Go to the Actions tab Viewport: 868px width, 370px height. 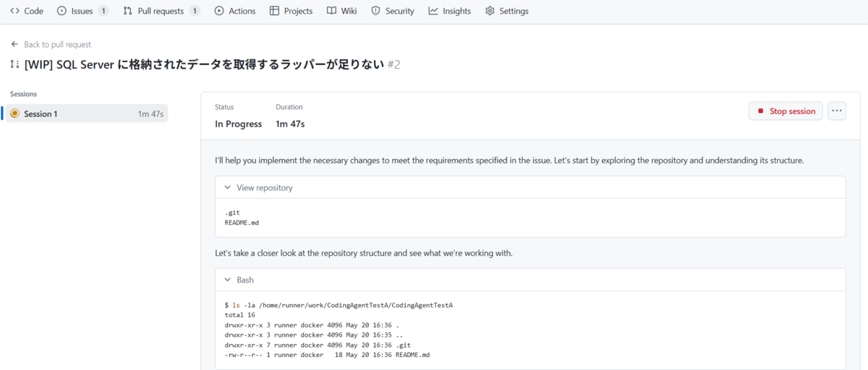pos(235,11)
